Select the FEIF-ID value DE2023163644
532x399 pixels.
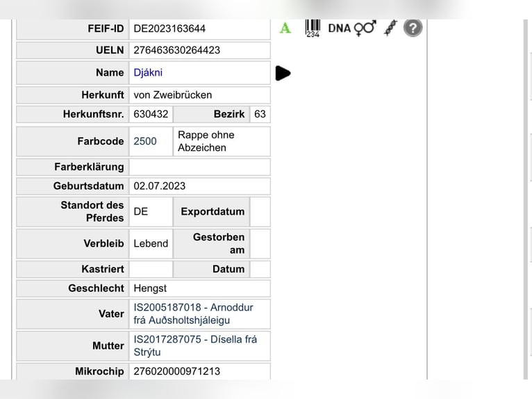[169, 28]
